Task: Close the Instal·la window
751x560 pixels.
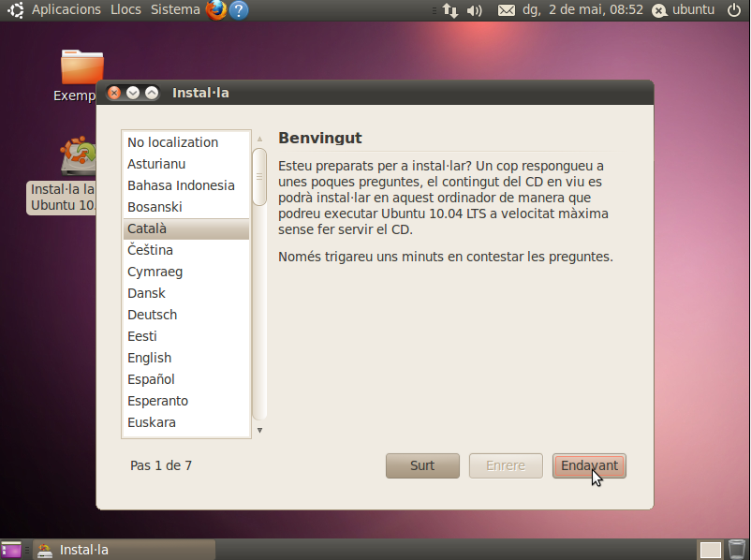Action: [114, 93]
